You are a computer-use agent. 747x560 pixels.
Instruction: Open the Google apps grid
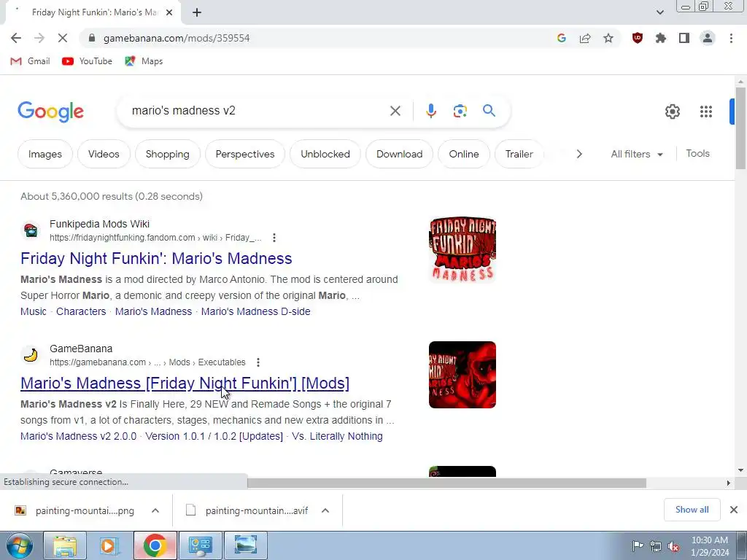(706, 112)
